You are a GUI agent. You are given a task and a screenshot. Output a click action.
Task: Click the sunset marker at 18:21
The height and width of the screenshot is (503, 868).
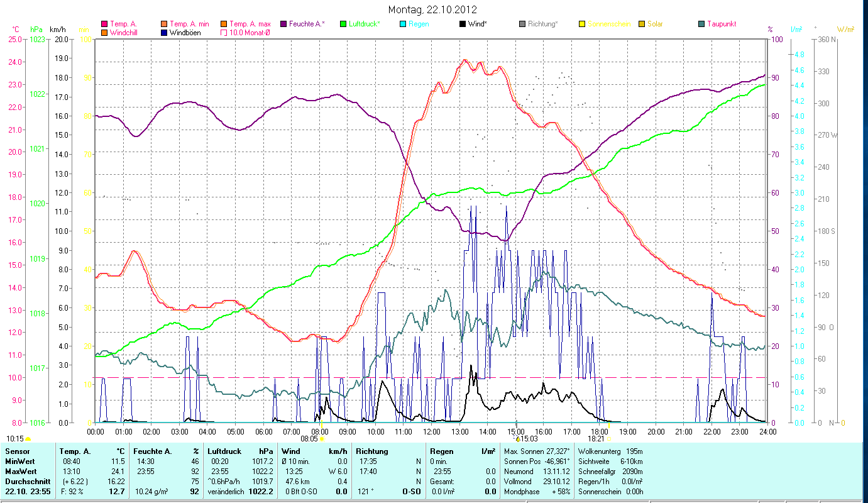[608, 439]
